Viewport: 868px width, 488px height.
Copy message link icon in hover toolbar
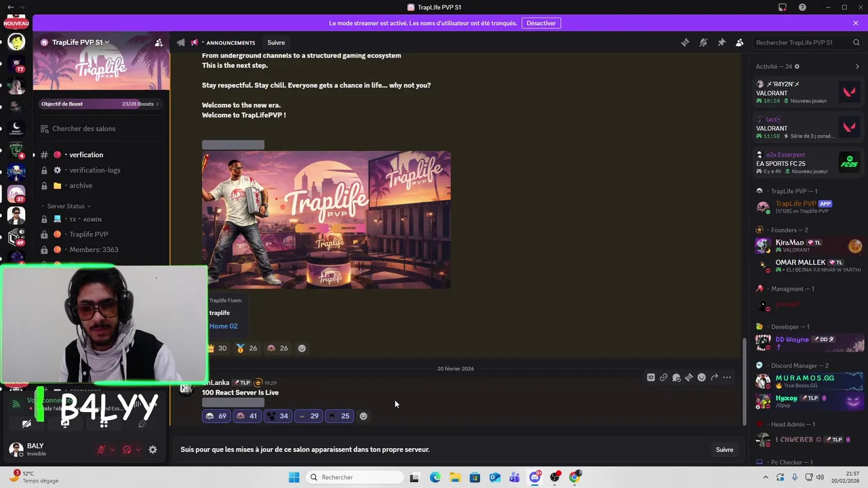[664, 378]
